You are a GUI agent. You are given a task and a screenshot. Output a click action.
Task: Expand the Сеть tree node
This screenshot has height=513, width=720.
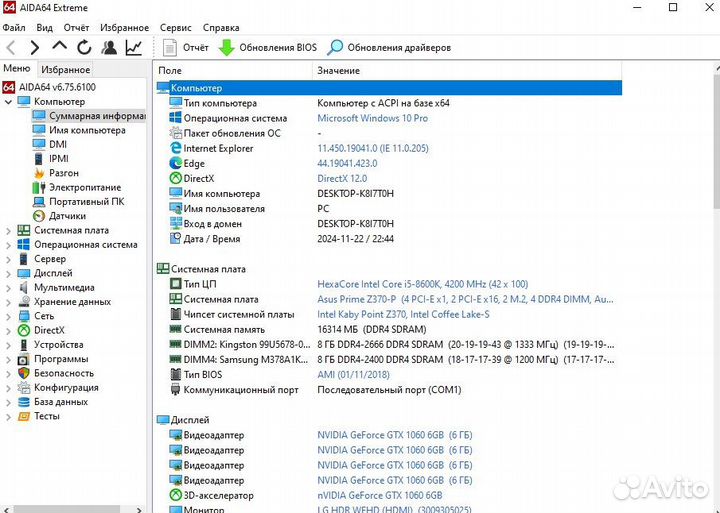click(x=8, y=316)
